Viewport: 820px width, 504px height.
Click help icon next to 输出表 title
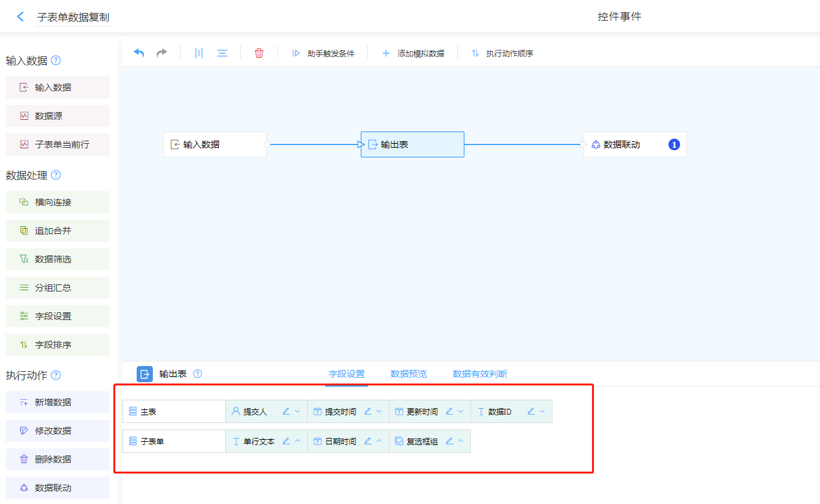198,374
